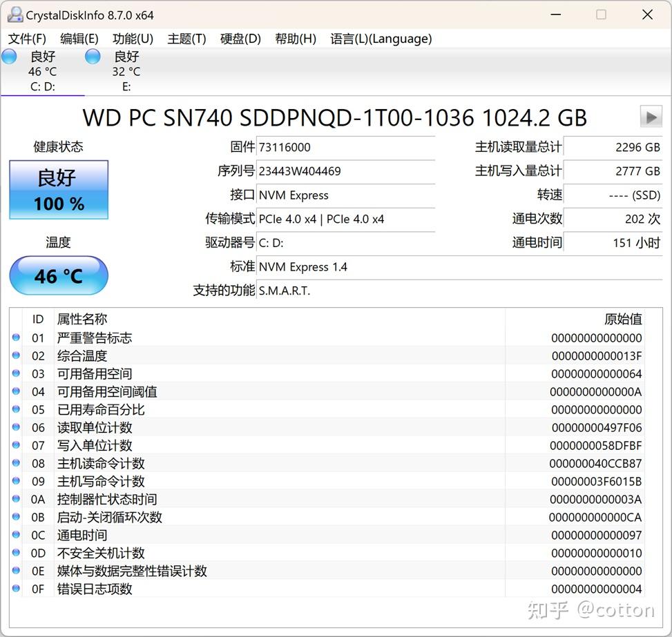The image size is (672, 637).
Task: Select the 已用寿命百分比 attribute row
Action: point(327,409)
